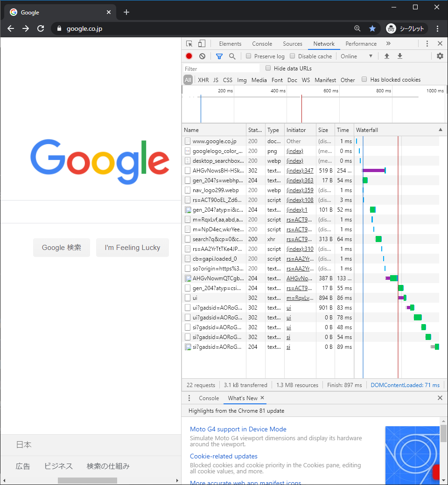Open a new browser tab
Viewport: 448px width, 485px height.
(x=126, y=12)
